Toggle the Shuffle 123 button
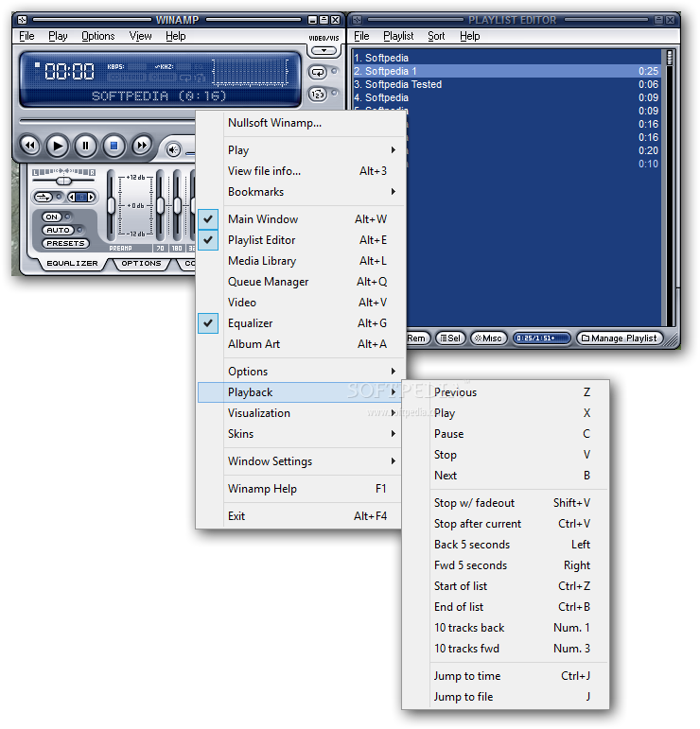This screenshot has height=729, width=700. pos(318,95)
